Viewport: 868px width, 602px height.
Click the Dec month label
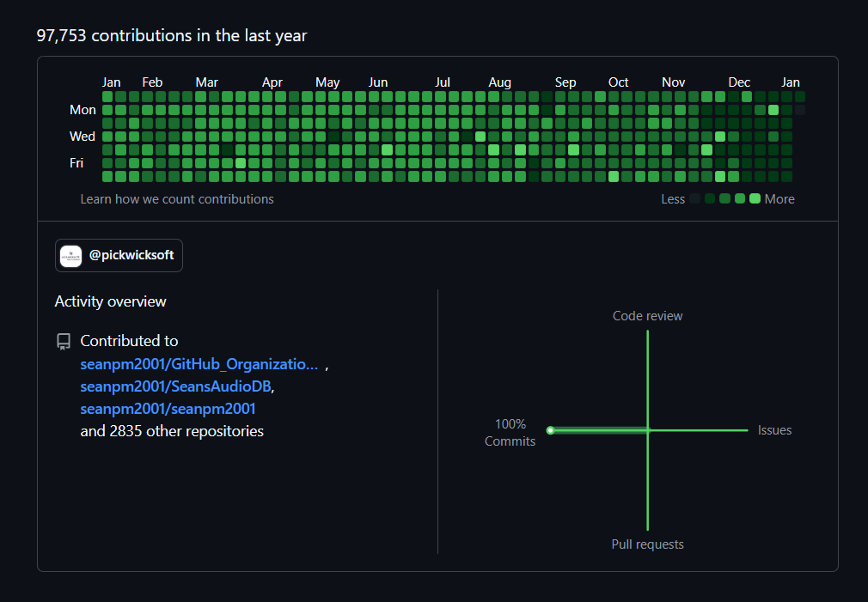(739, 82)
